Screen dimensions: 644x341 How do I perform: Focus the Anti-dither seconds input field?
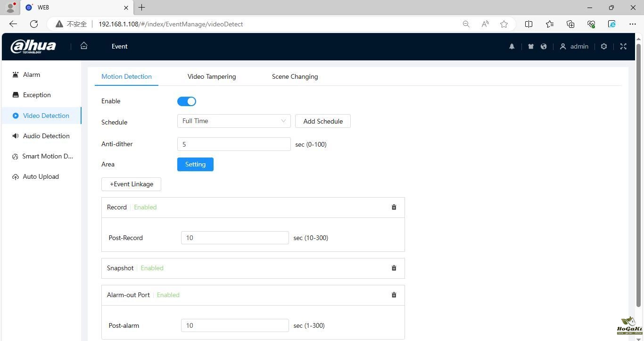click(x=234, y=144)
